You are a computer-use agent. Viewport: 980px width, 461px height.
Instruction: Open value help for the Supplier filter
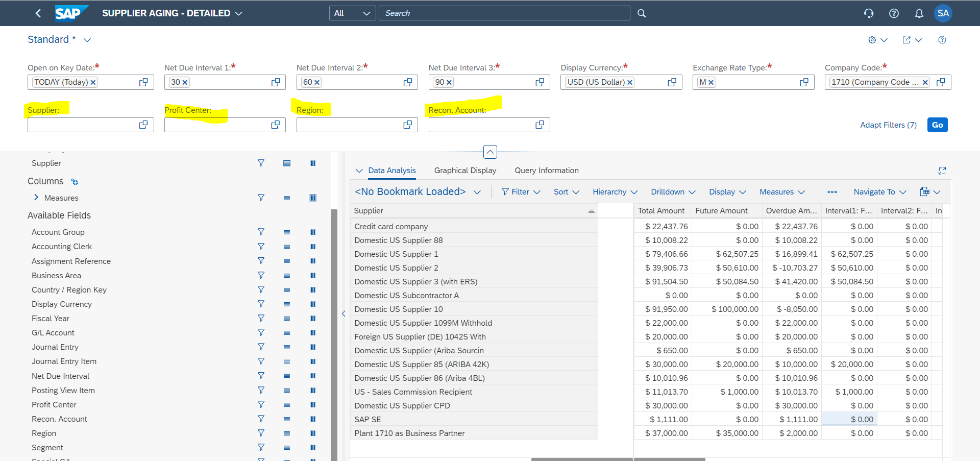pyautogui.click(x=143, y=125)
